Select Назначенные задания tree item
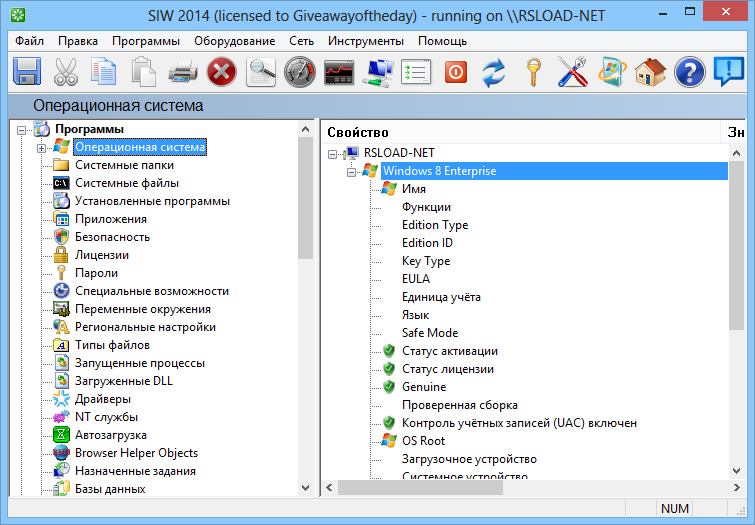 click(135, 471)
